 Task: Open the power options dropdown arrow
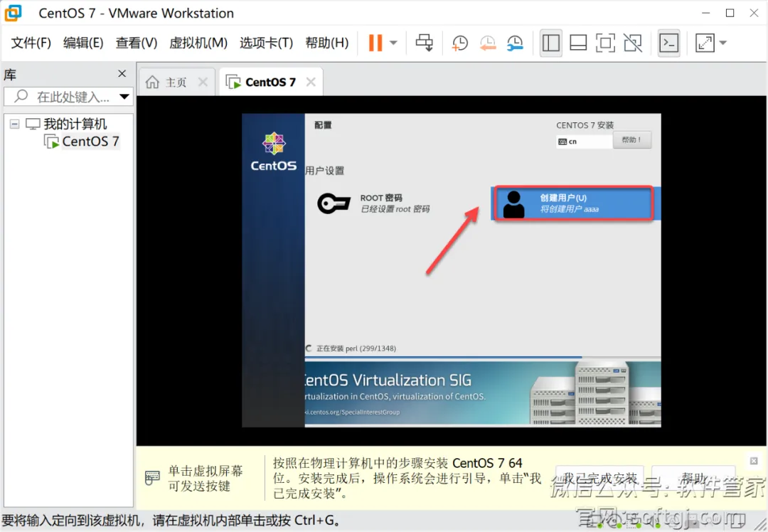[393, 43]
